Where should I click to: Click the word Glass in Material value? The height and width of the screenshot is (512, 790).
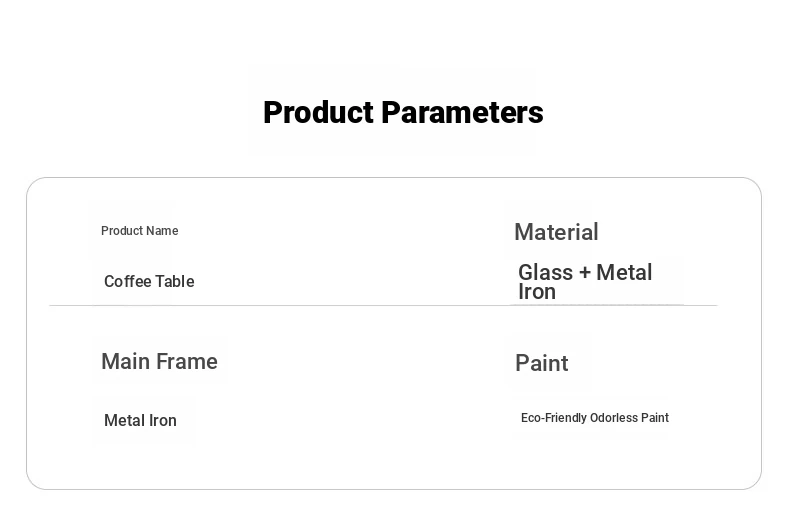[x=545, y=273]
